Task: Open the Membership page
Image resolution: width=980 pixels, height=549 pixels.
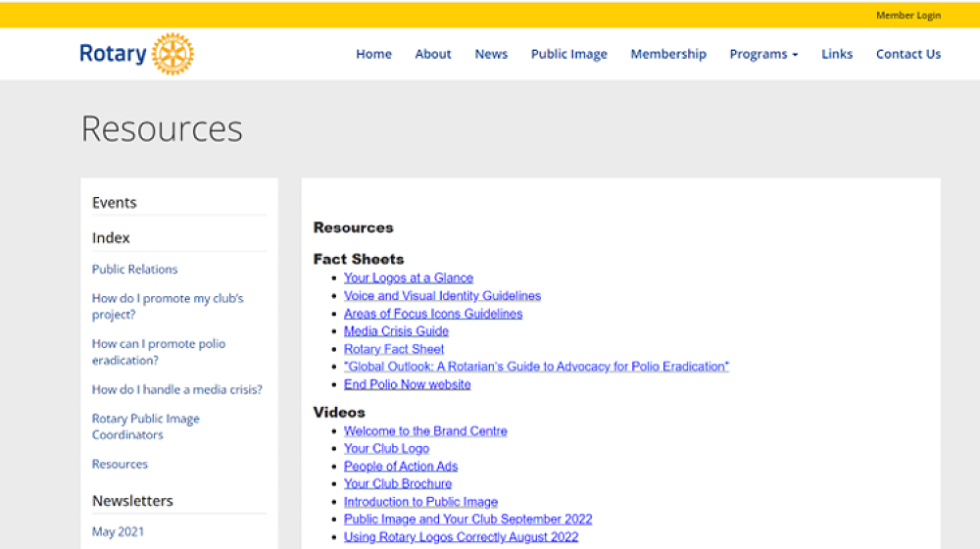Action: coord(668,55)
